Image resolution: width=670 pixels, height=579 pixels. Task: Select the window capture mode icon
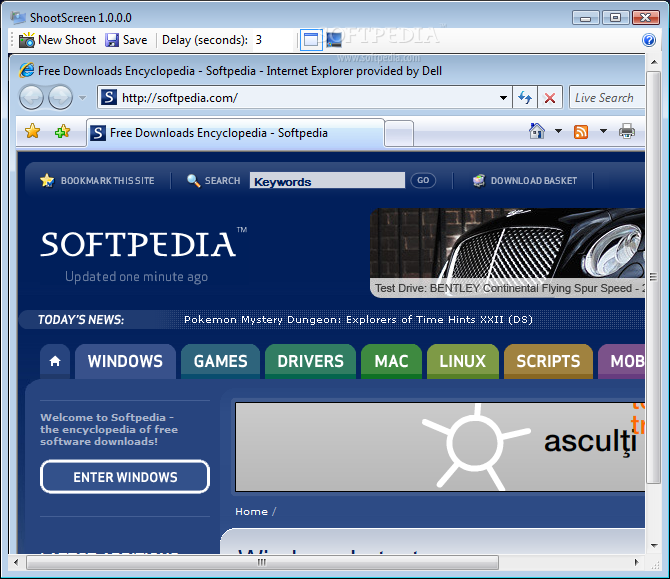(x=311, y=40)
